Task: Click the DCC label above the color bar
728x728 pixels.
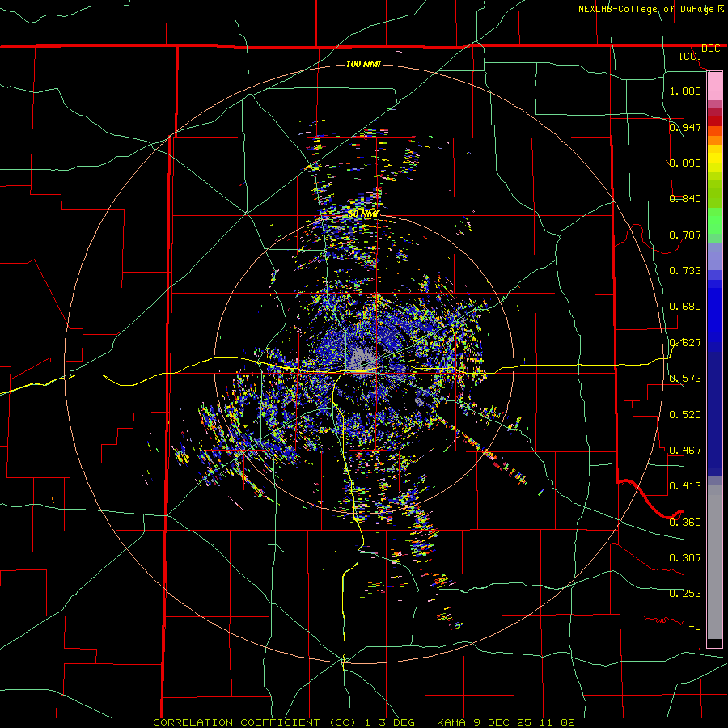Action: [711, 49]
